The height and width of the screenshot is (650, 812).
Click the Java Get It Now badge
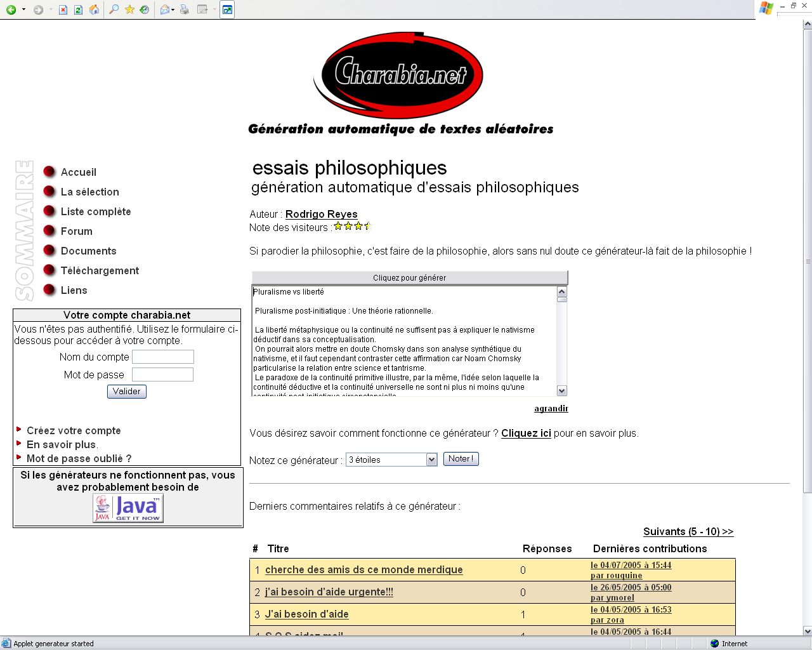pos(128,508)
